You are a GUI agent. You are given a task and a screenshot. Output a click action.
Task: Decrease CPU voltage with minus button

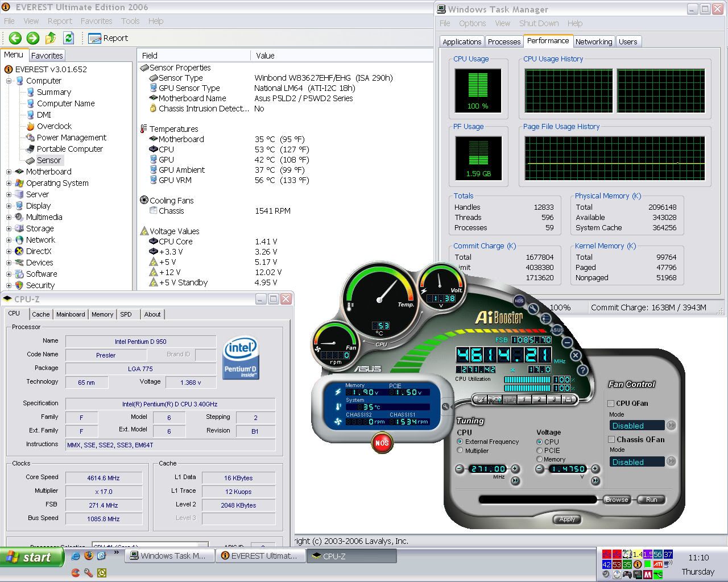coord(539,469)
